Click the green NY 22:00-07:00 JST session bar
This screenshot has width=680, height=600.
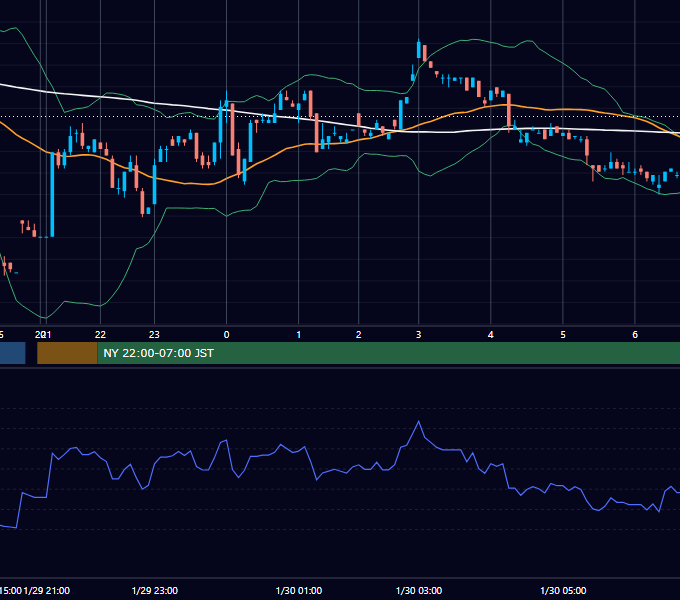pos(389,353)
